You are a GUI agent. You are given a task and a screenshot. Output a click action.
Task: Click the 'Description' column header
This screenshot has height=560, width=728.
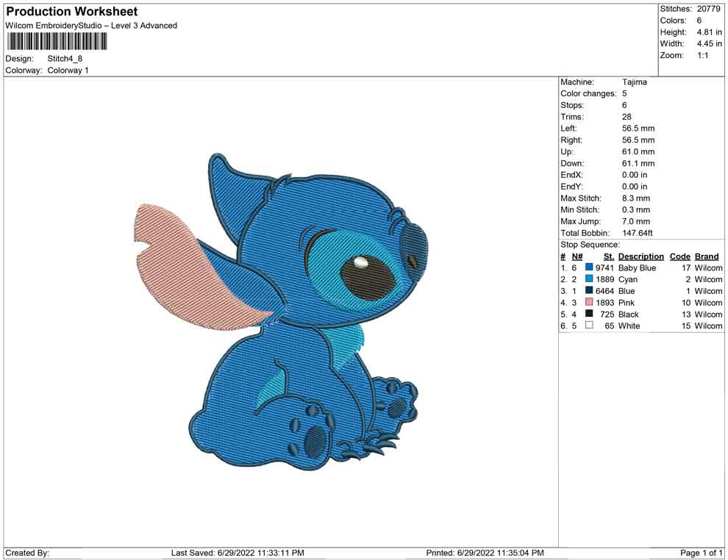(640, 256)
